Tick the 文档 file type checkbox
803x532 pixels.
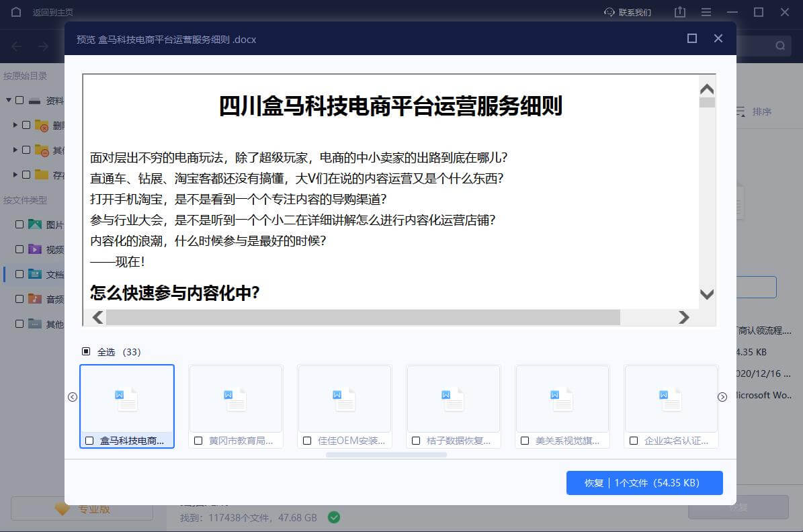(19, 274)
